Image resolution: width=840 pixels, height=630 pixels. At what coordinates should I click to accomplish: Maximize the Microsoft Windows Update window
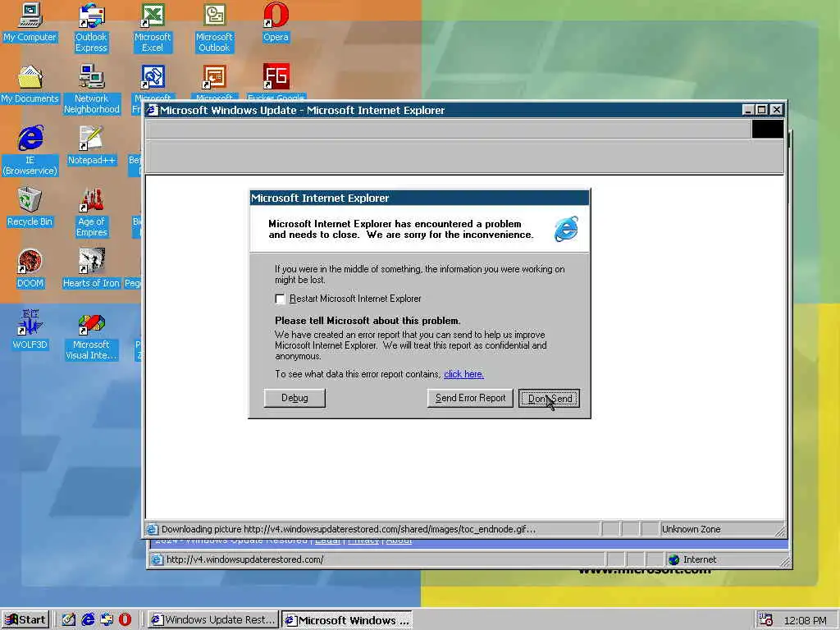coord(762,110)
